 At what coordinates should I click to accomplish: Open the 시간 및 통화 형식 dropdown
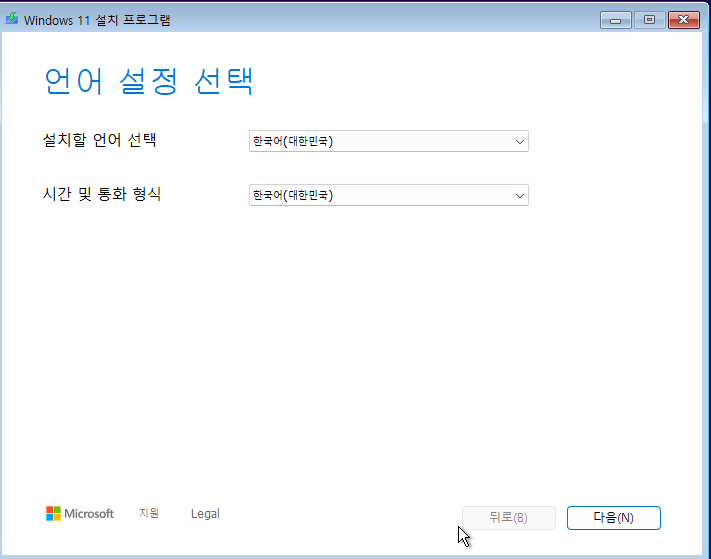click(x=389, y=195)
